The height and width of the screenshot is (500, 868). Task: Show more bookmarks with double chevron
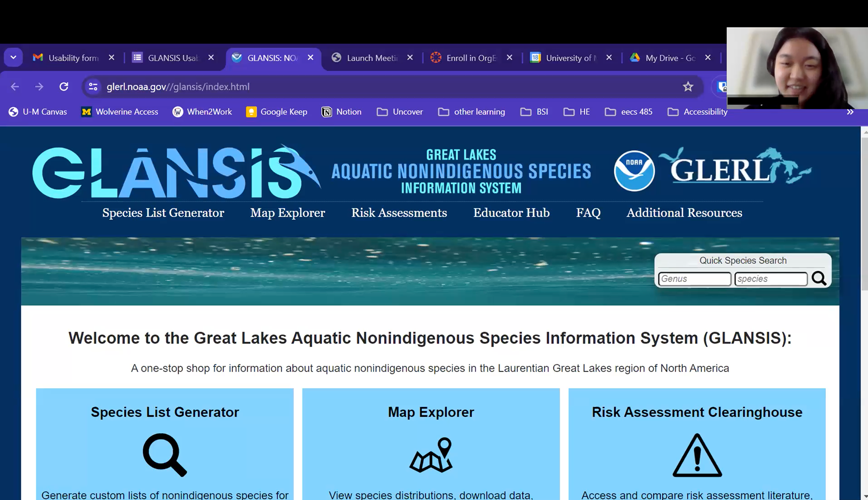850,112
